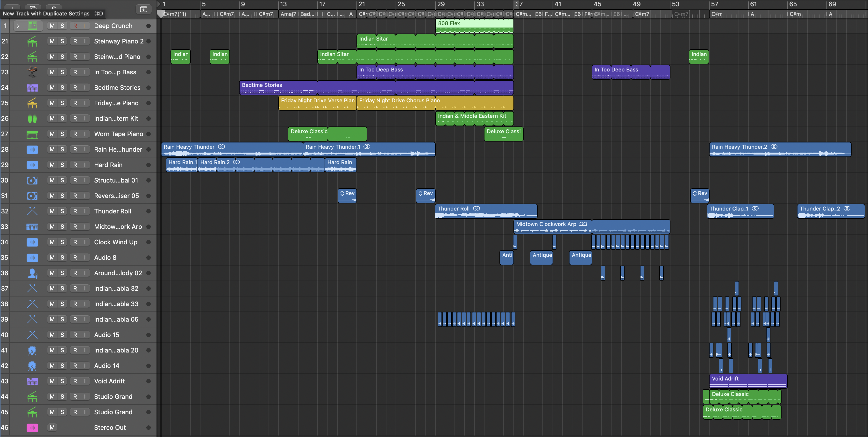Click the Stereo Out pink output icon
Image resolution: width=868 pixels, height=437 pixels.
click(x=32, y=428)
